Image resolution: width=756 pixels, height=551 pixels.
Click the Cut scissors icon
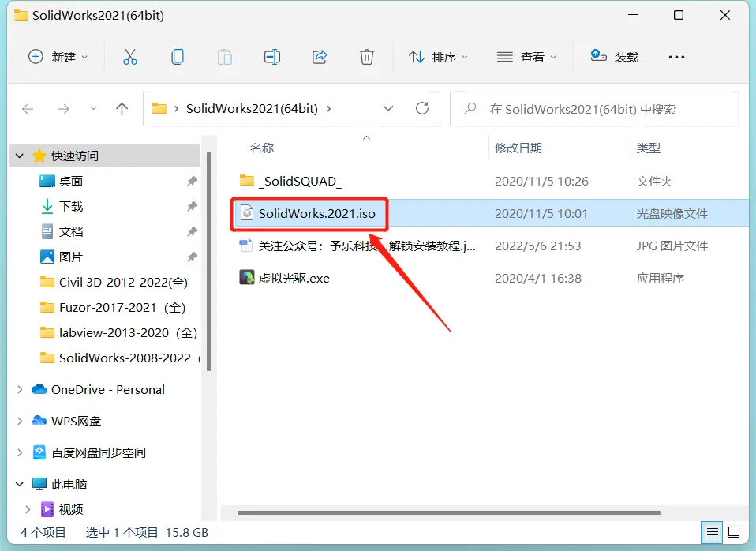coord(130,57)
